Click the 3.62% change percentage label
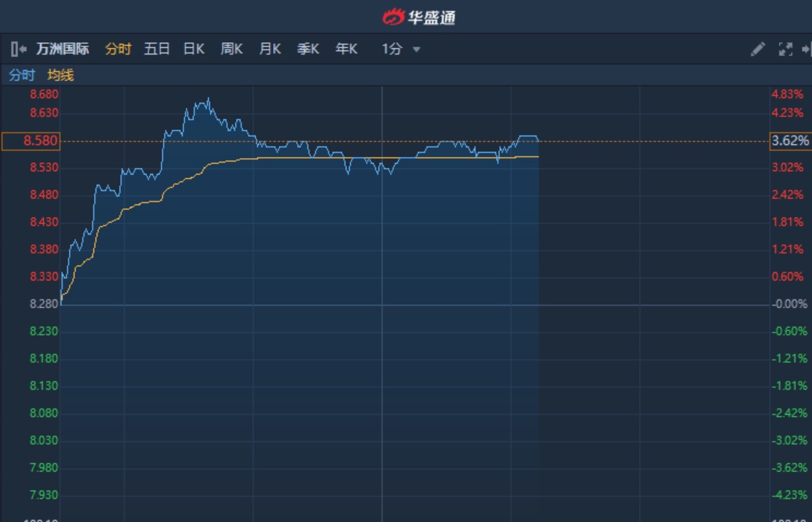This screenshot has width=812, height=522. 790,141
